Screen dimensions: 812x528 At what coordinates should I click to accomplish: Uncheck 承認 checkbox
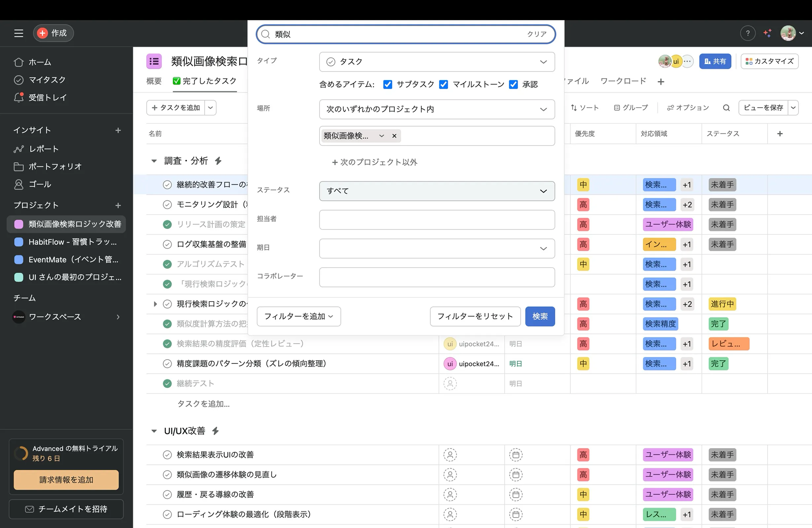click(x=513, y=84)
